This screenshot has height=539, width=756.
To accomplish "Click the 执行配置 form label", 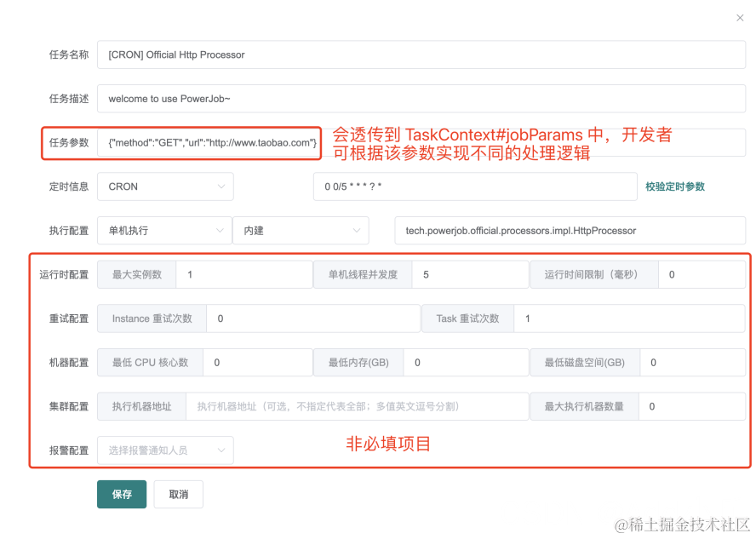I will [x=69, y=231].
